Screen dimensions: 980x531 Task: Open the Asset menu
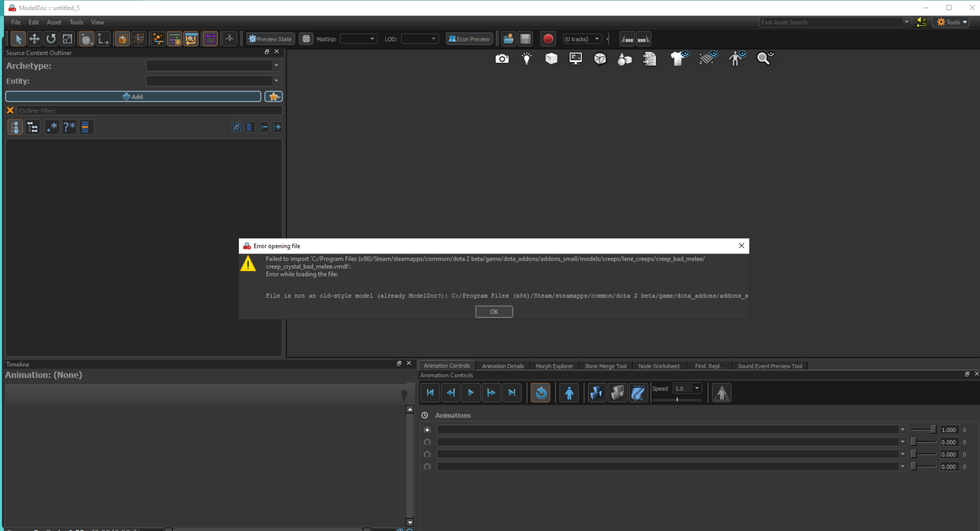54,22
